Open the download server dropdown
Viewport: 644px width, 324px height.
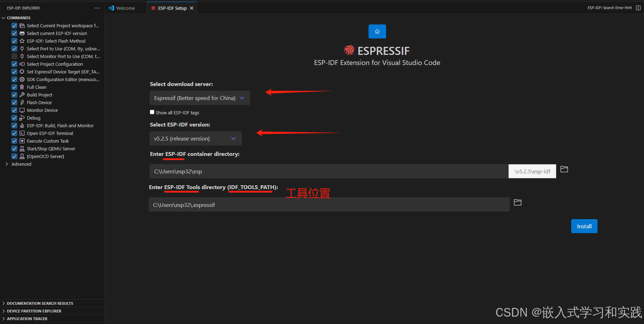(199, 98)
